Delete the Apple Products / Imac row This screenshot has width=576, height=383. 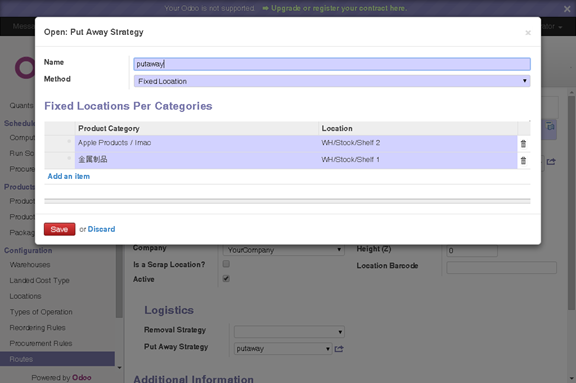[523, 144]
